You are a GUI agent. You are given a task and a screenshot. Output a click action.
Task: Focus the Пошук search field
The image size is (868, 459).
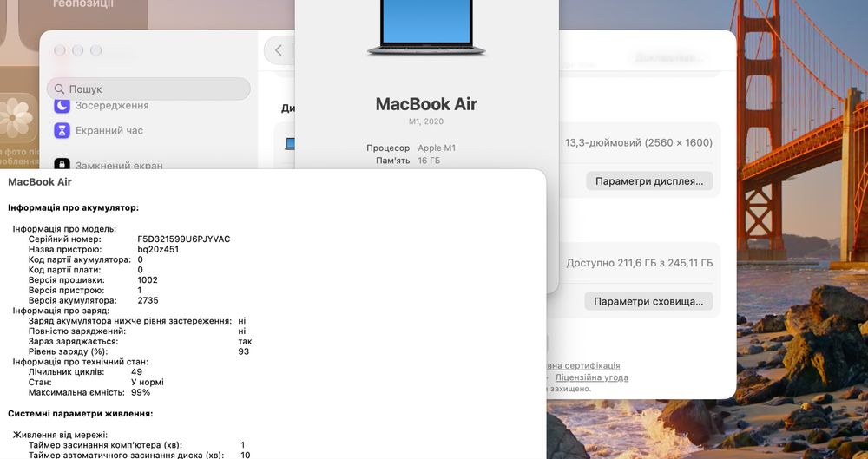148,89
